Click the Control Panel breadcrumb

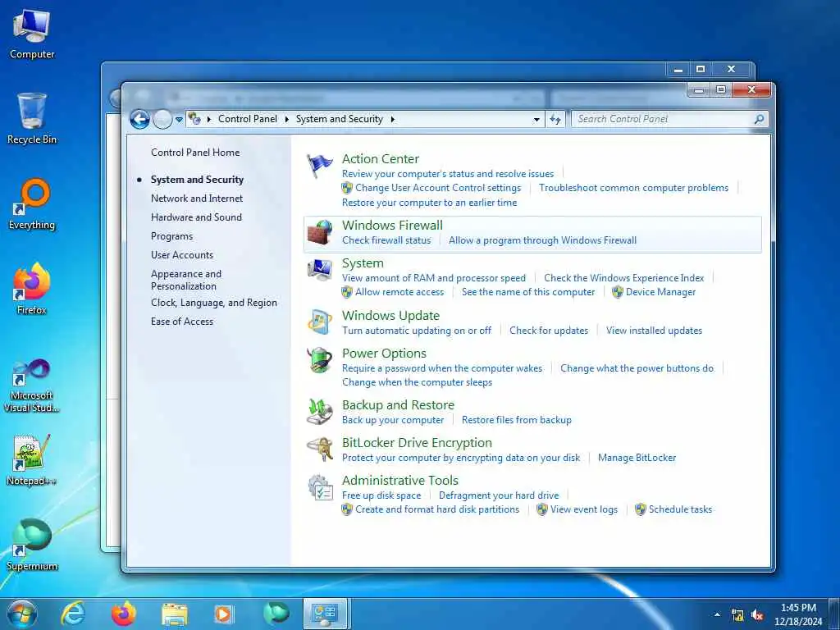point(248,119)
